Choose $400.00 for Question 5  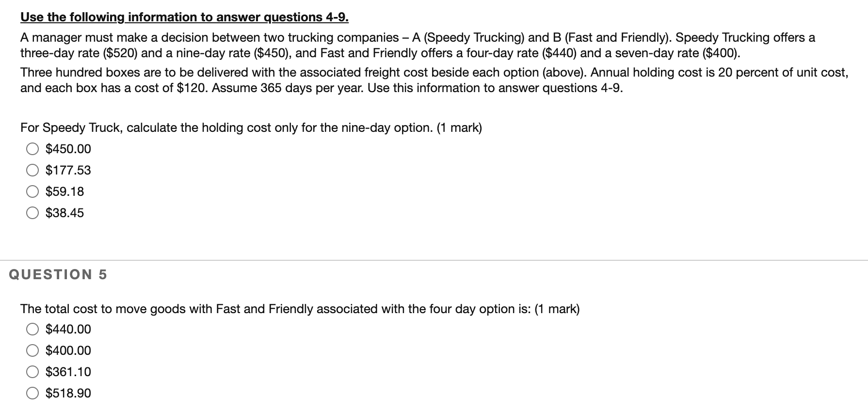(32, 350)
